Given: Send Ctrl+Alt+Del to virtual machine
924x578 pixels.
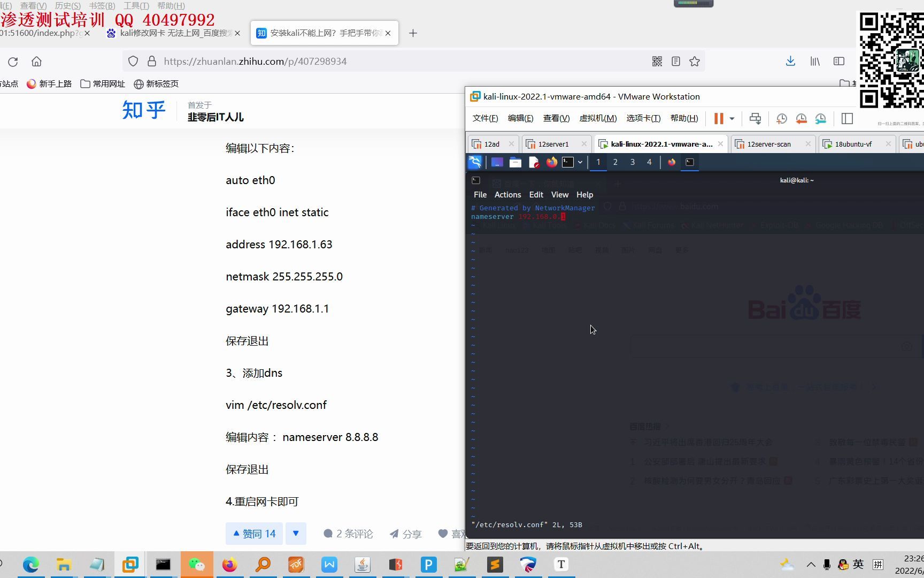Looking at the screenshot, I should click(755, 118).
